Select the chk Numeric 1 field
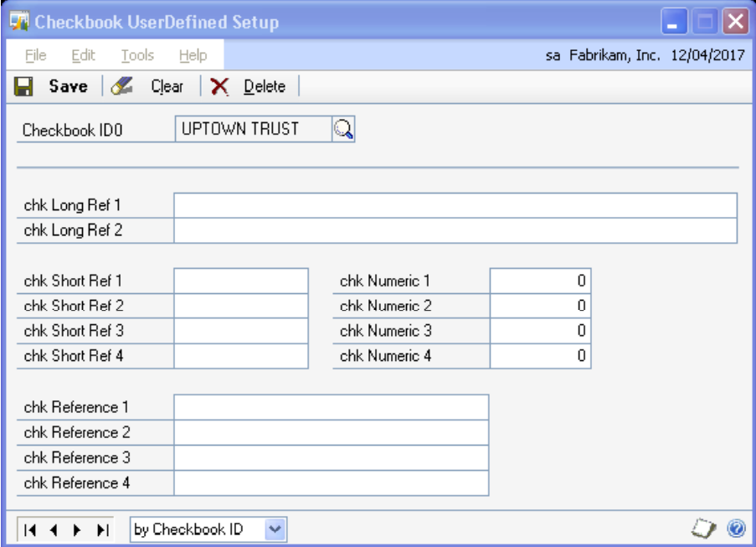 point(540,281)
